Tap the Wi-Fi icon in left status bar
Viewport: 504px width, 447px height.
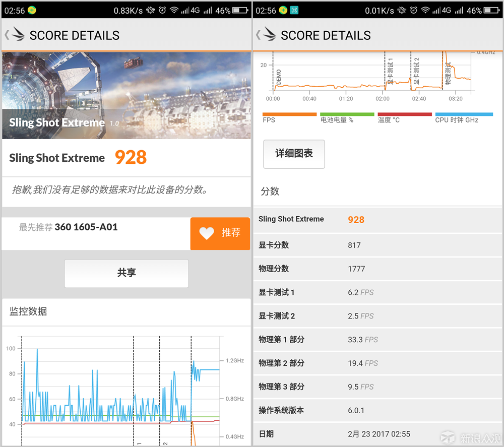point(174,10)
